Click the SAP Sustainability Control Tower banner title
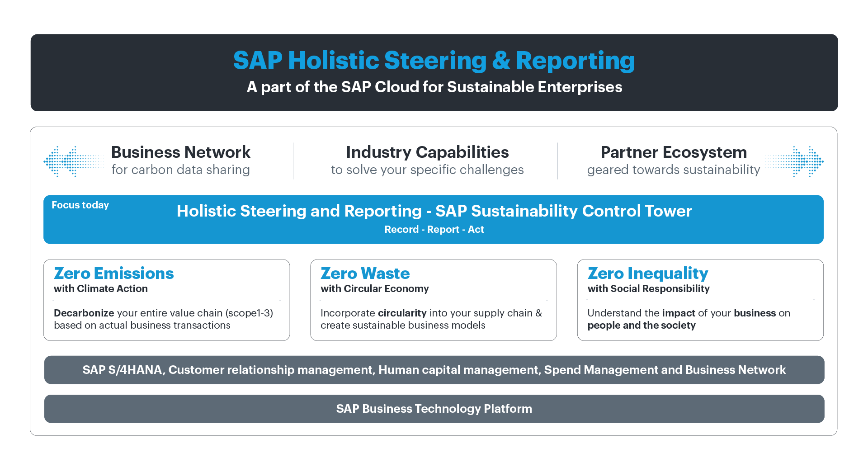This screenshot has width=868, height=472. 434,211
